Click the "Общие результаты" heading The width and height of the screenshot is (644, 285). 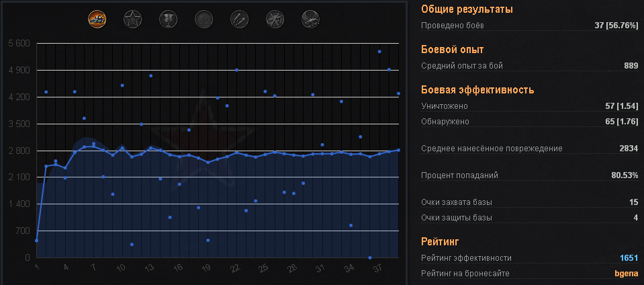click(467, 9)
